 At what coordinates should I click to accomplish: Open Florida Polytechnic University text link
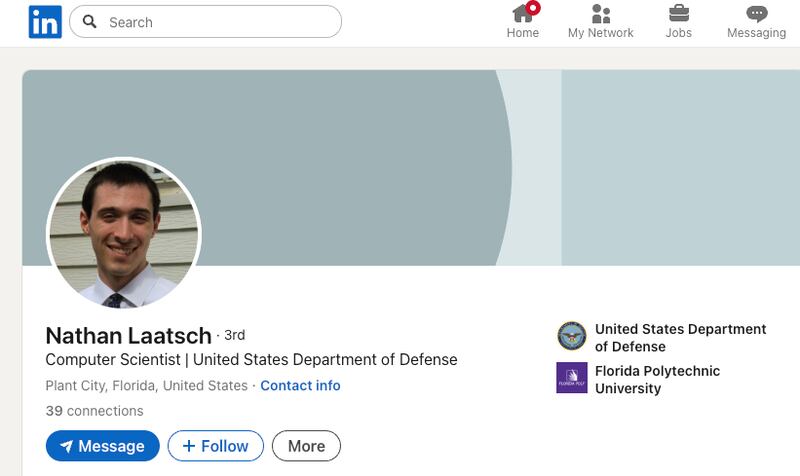(657, 379)
